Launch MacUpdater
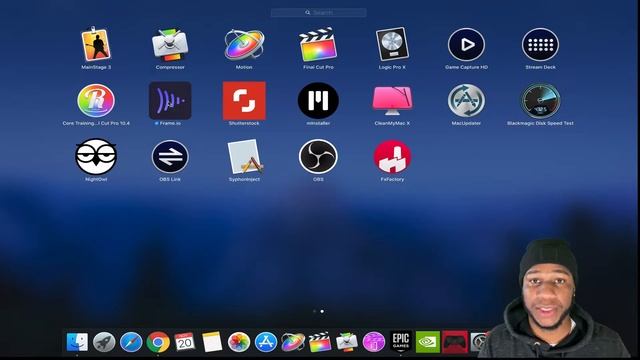Screen dimensions: 640x360 pos(466,100)
